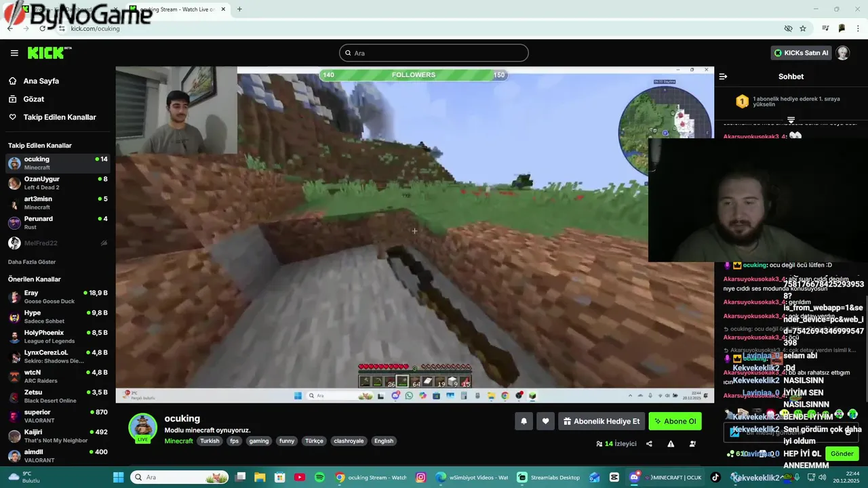Open LynxCerezLoL recommended channel
Image resolution: width=868 pixels, height=488 pixels.
point(58,357)
